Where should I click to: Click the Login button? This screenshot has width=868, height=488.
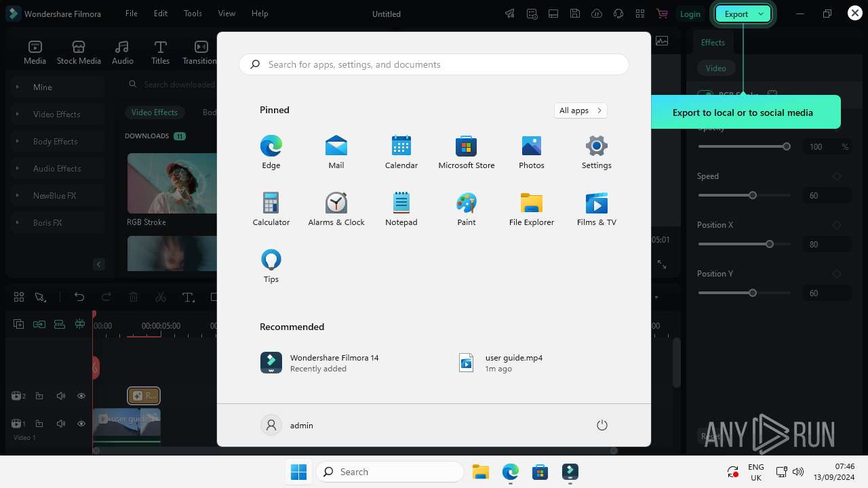690,14
